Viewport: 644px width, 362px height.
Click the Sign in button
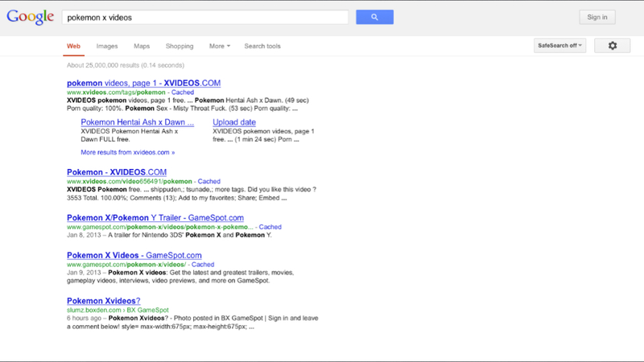(597, 17)
